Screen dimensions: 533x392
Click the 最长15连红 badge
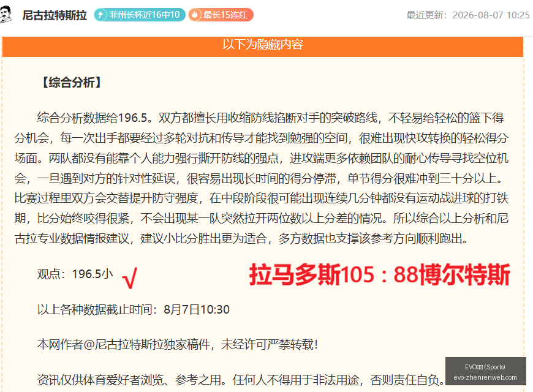pyautogui.click(x=221, y=15)
